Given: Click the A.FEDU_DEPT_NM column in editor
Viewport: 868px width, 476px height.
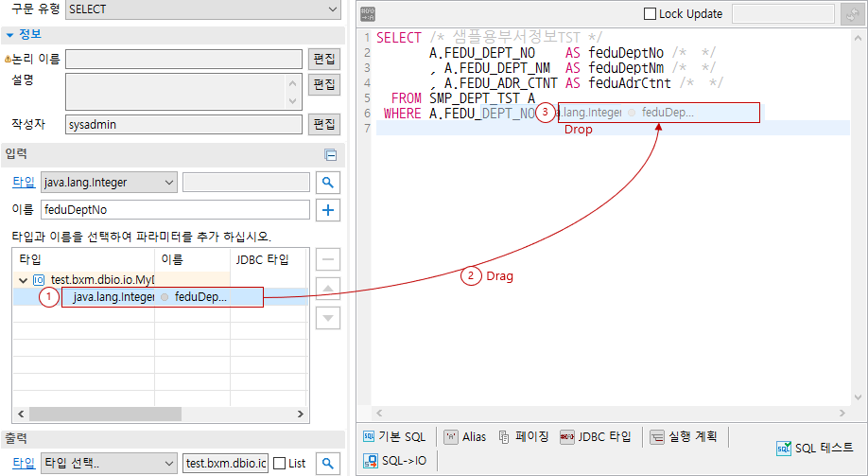Looking at the screenshot, I should [497, 68].
